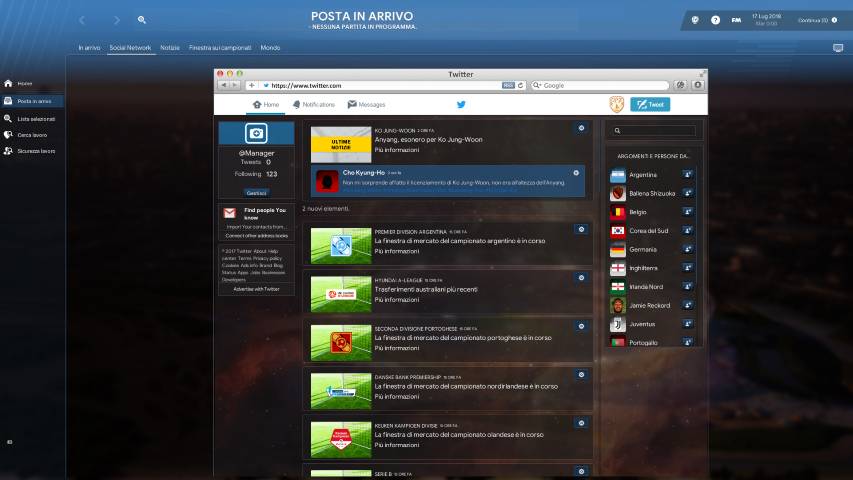
Task: Click the Gestisci button under profile
Action: (x=256, y=192)
